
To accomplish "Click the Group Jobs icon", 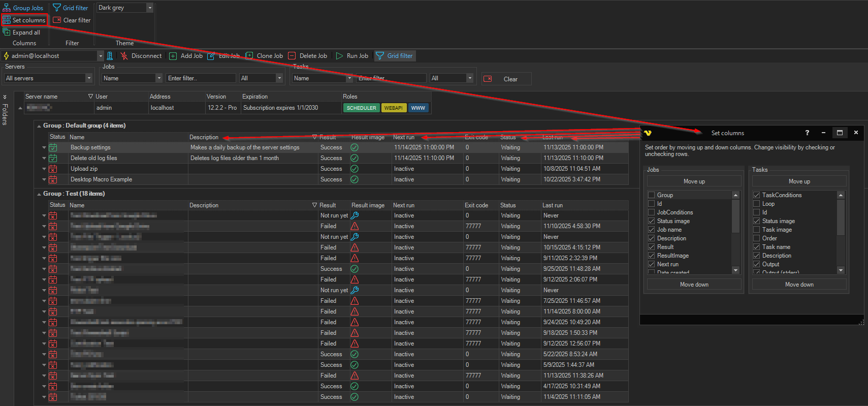I will pyautogui.click(x=7, y=8).
